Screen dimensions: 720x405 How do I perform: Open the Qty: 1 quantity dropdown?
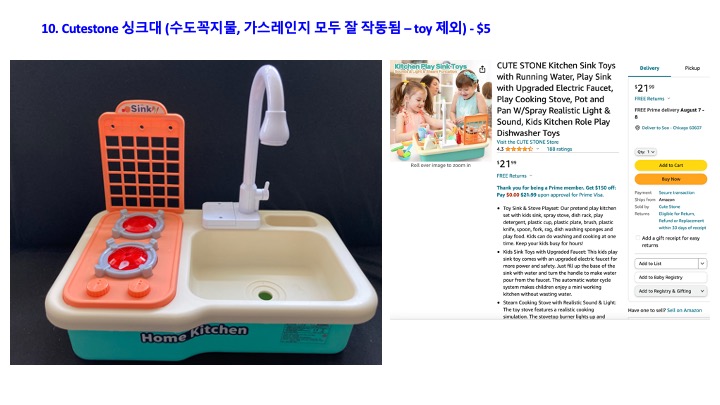pyautogui.click(x=646, y=152)
